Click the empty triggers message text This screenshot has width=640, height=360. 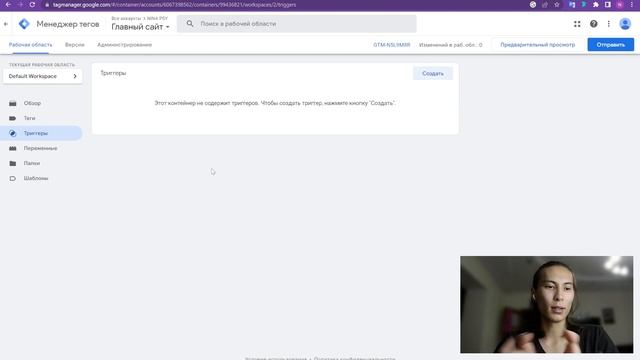(x=275, y=103)
